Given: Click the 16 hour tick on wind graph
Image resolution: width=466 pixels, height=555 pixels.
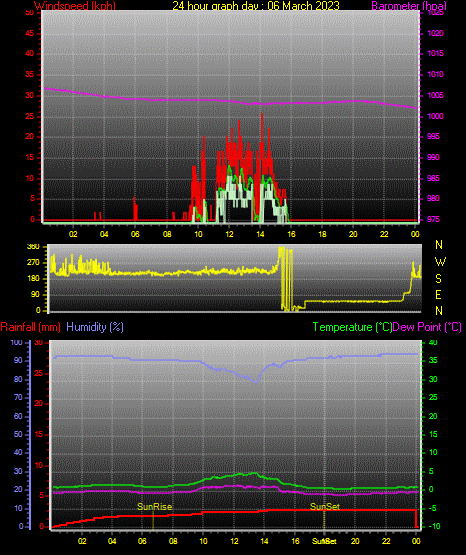Looking at the screenshot, I should coord(291,234).
